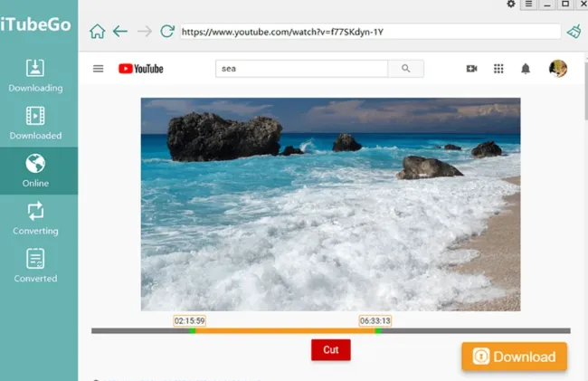The height and width of the screenshot is (381, 588).
Task: Navigate back with the left arrow
Action: pos(120,31)
